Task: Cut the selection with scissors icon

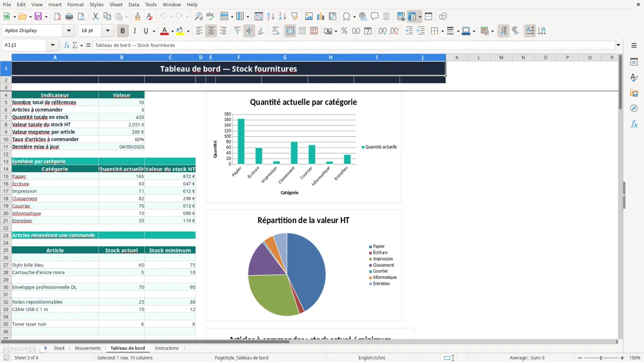Action: 96,17
